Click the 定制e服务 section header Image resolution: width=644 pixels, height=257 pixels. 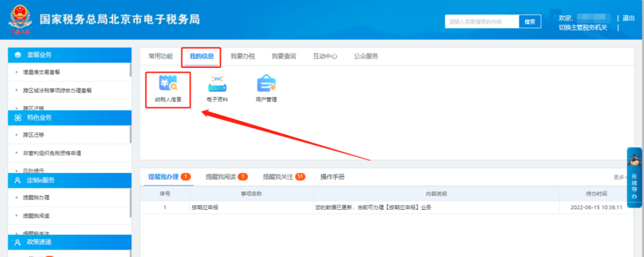click(70, 180)
